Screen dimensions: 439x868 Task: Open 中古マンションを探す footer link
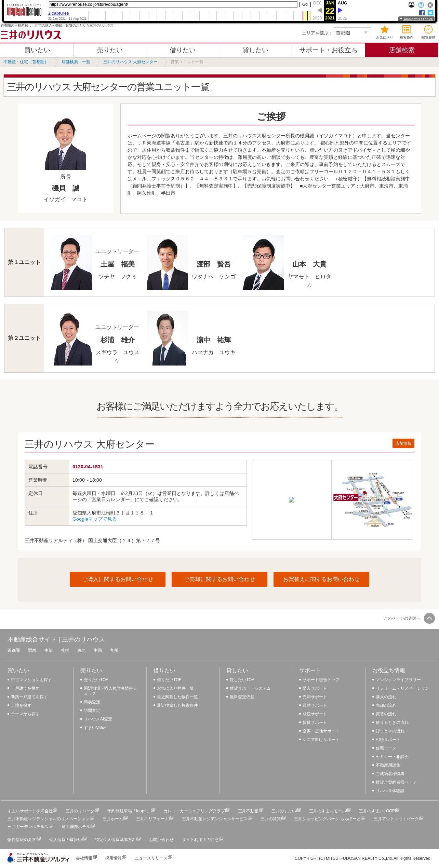tap(31, 680)
